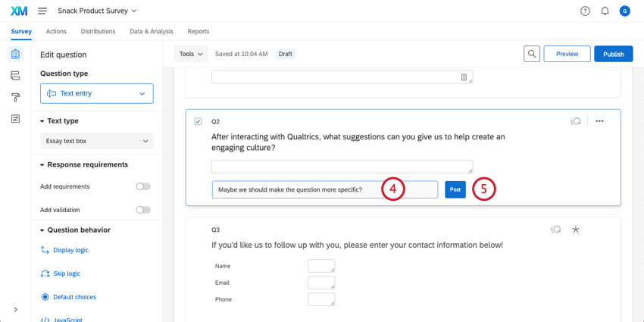The height and width of the screenshot is (322, 644).
Task: Open the hamburger navigation menu
Action: (42, 11)
